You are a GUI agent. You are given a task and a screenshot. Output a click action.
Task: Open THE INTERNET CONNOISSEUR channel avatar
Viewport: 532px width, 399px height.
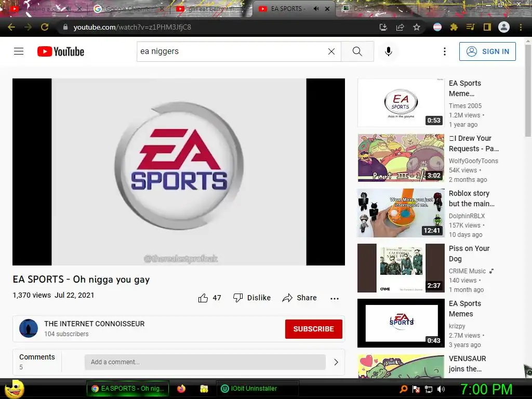point(29,328)
